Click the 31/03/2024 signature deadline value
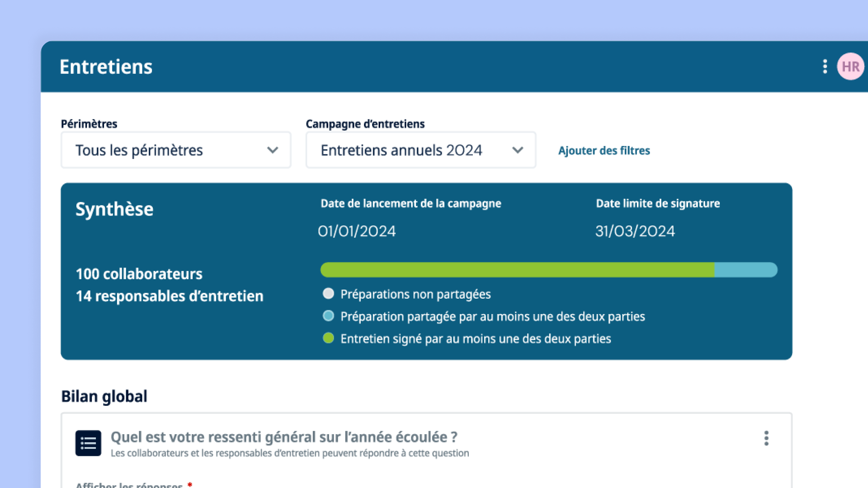Image resolution: width=868 pixels, height=488 pixels. pyautogui.click(x=635, y=231)
